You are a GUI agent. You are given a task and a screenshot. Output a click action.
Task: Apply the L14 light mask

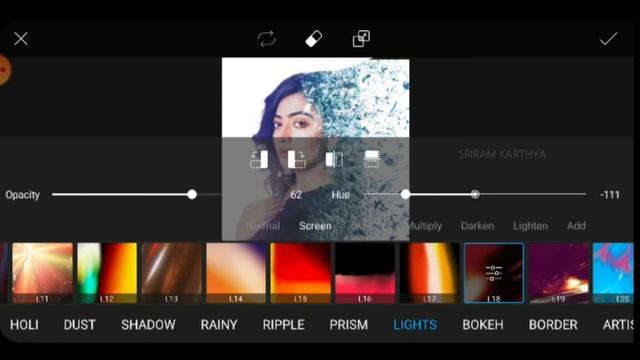(236, 273)
